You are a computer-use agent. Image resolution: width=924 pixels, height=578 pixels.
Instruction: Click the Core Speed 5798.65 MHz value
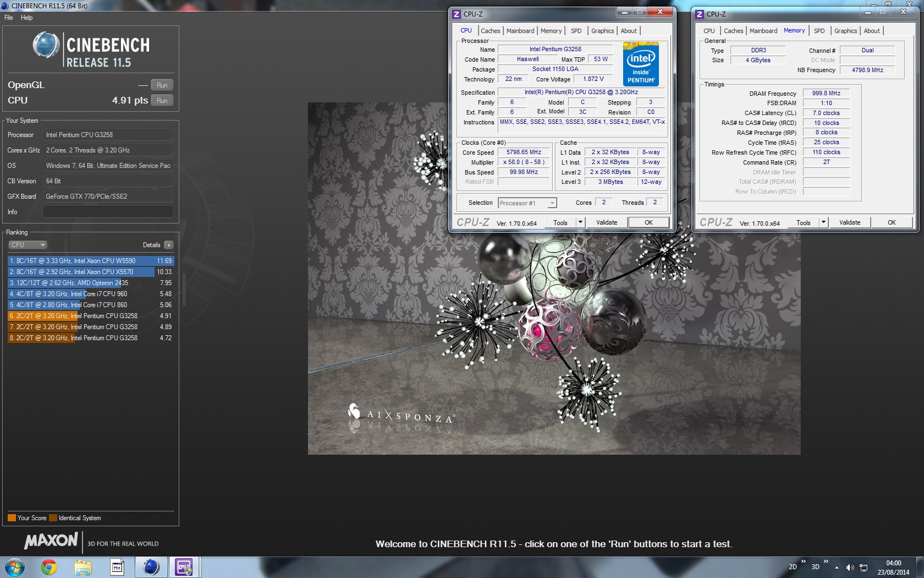click(x=524, y=152)
